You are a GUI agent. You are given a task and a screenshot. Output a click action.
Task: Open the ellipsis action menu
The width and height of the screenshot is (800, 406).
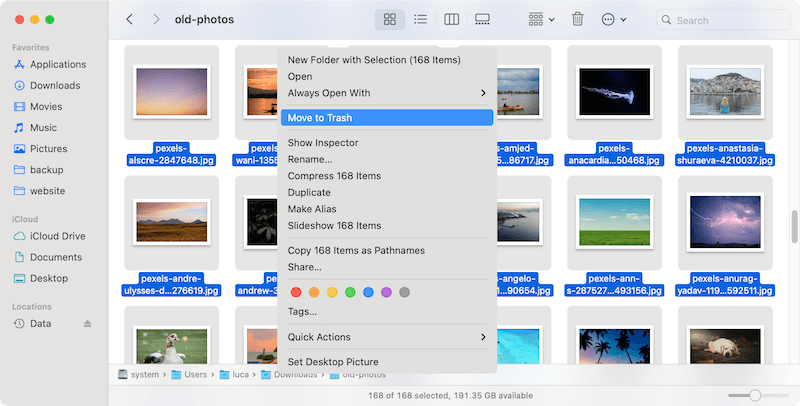click(x=614, y=19)
